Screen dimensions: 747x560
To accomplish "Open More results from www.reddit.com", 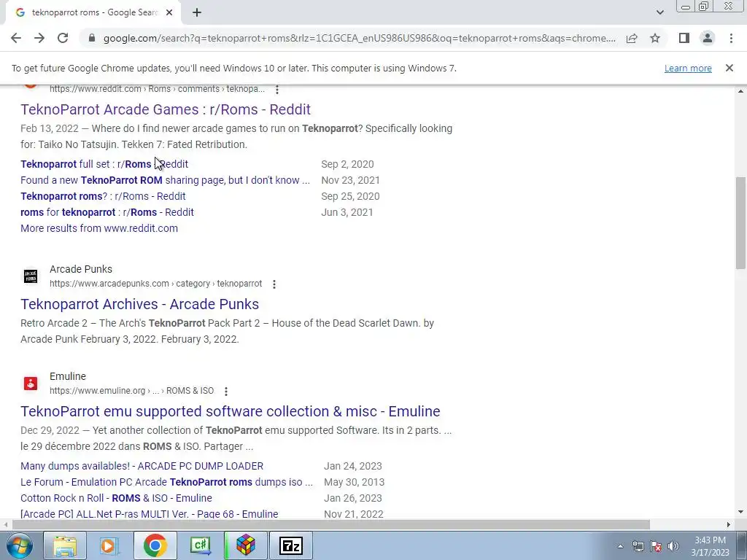I will [x=99, y=228].
